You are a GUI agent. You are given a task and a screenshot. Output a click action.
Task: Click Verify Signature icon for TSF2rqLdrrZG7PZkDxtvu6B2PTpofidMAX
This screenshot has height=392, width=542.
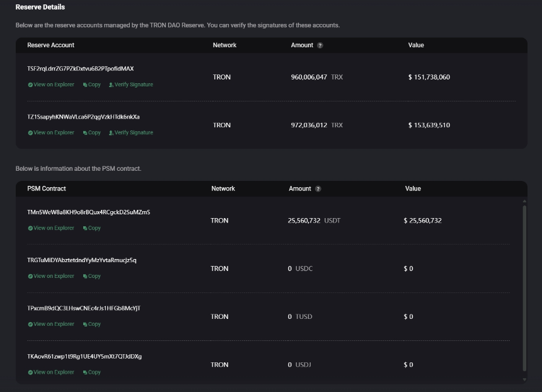[x=111, y=84]
